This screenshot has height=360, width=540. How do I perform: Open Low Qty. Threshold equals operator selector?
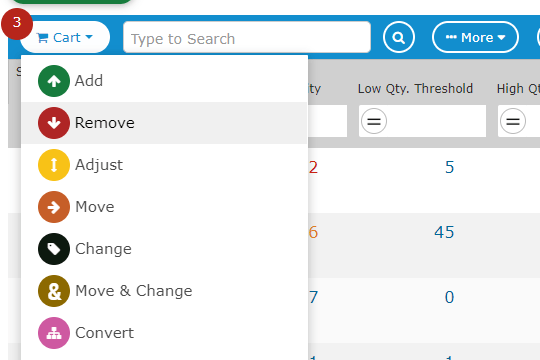click(374, 121)
